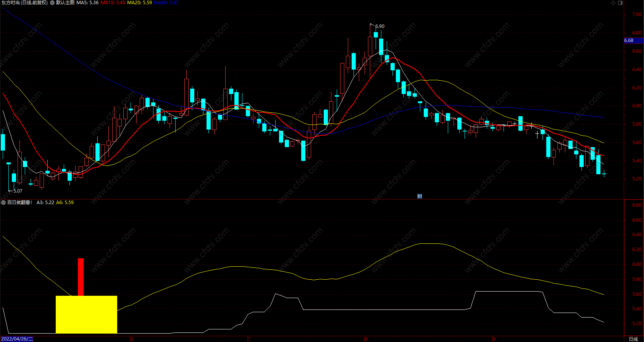This screenshot has height=342, width=644.
Task: Click the month 6 marker on time axis
Action: pyautogui.click(x=132, y=339)
